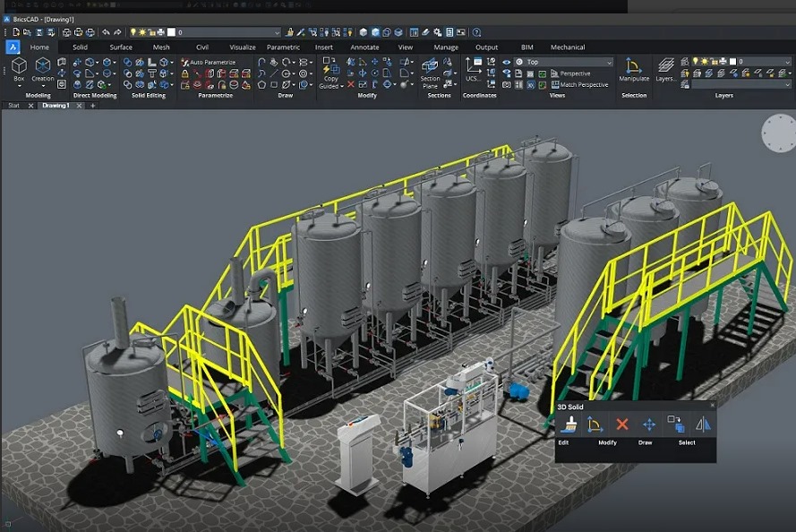The image size is (796, 532).
Task: Click the Box modeling tool
Action: point(19,68)
